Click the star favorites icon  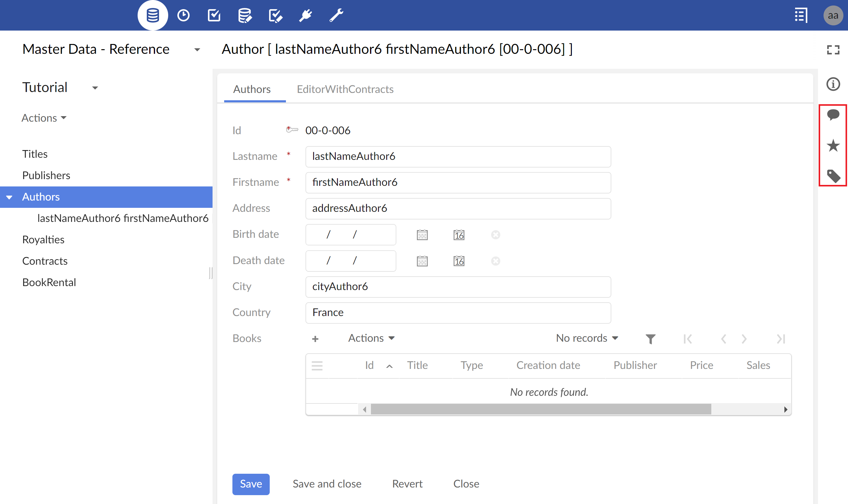833,146
